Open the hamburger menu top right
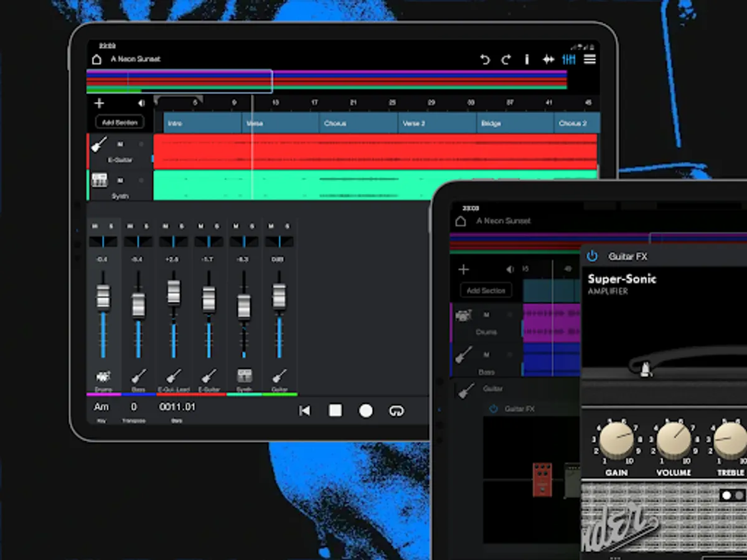The image size is (747, 560). pos(590,59)
